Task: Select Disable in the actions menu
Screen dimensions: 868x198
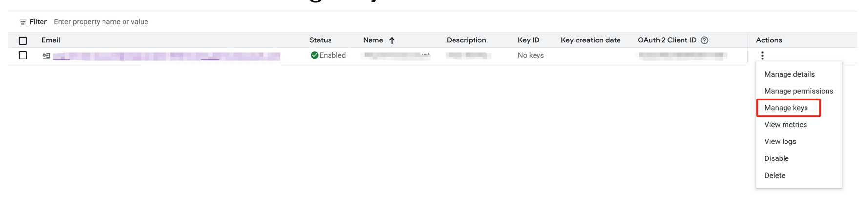Action: [777, 158]
